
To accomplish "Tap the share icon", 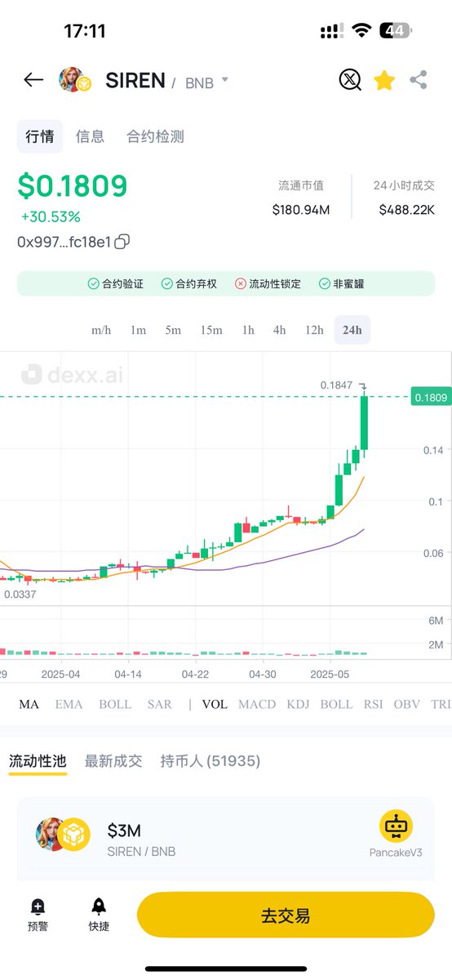I will pyautogui.click(x=419, y=80).
